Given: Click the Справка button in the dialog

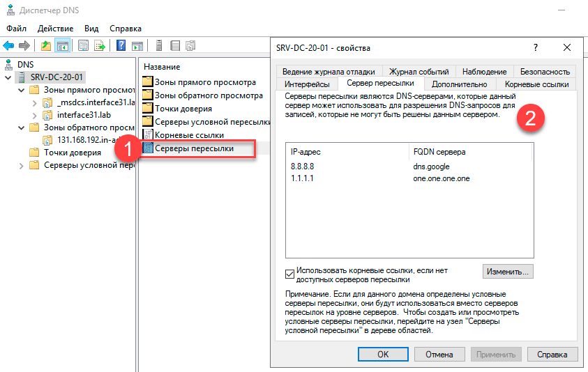Looking at the screenshot, I should (552, 354).
